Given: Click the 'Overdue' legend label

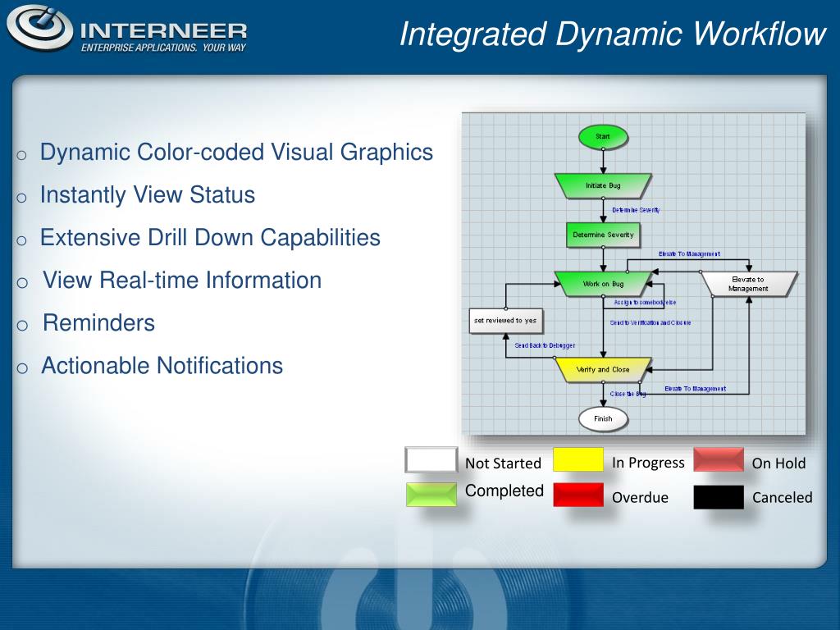Looking at the screenshot, I should point(640,498).
